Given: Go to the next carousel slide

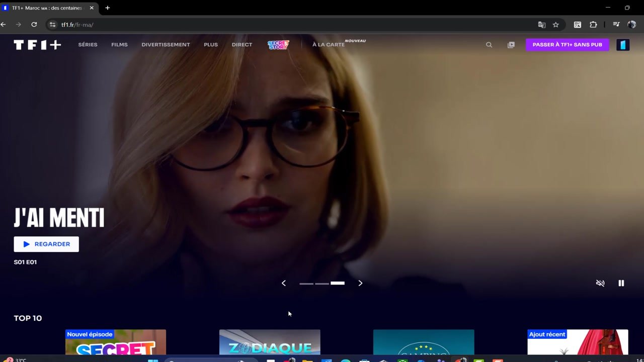Looking at the screenshot, I should click(x=360, y=283).
